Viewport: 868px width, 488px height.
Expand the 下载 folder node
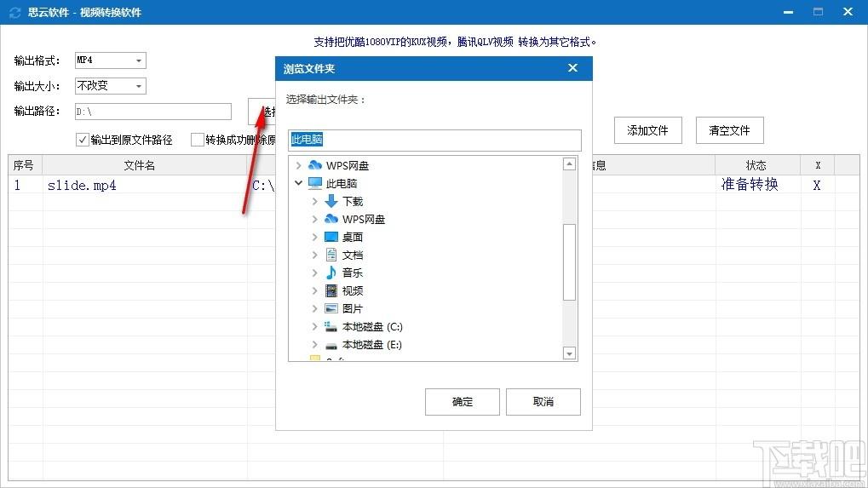click(314, 201)
